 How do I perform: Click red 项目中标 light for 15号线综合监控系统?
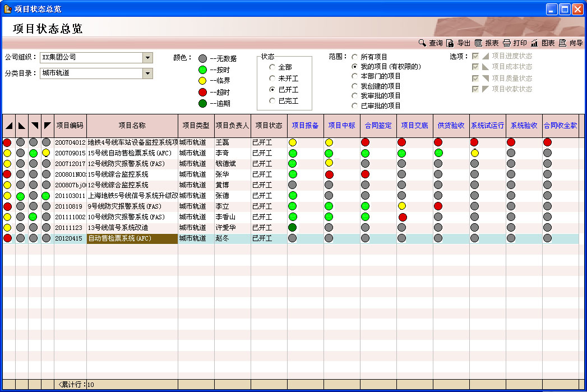329,174
